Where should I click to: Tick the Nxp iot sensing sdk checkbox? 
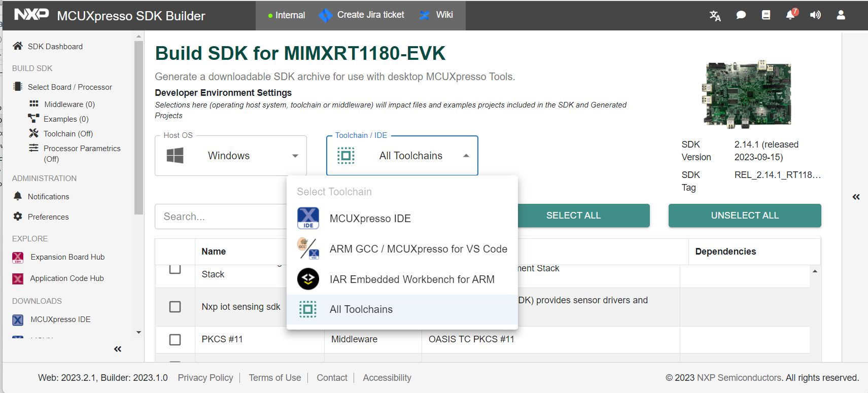[x=175, y=307]
